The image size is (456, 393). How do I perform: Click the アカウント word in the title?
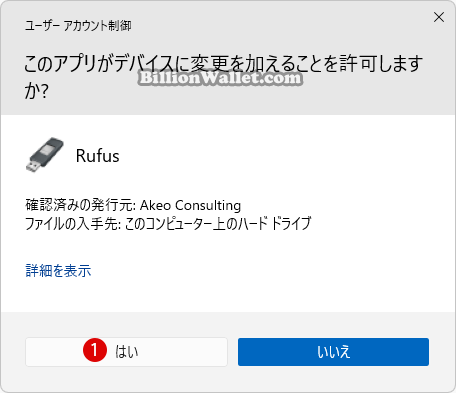84,25
